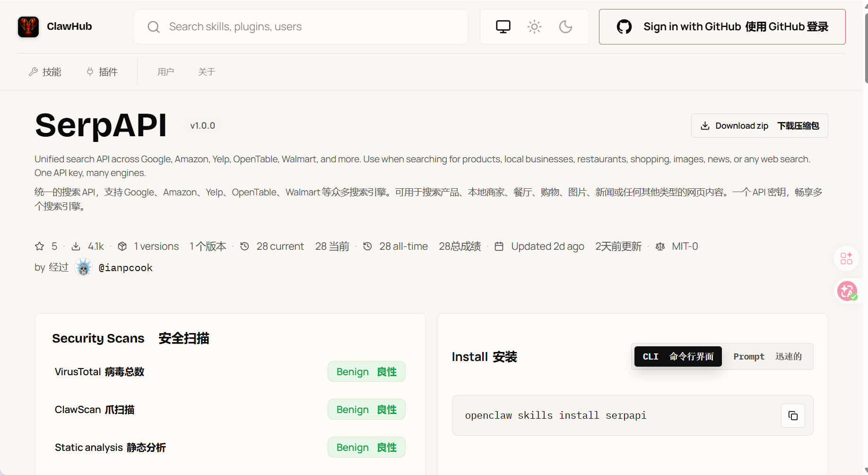Click the ClawScan scan label
868x475 pixels.
click(x=95, y=410)
